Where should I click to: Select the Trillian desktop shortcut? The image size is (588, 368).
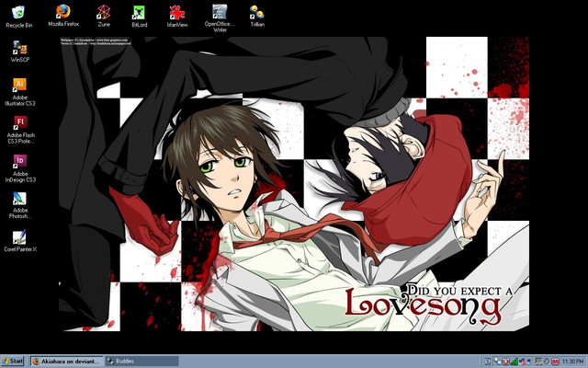tap(257, 16)
